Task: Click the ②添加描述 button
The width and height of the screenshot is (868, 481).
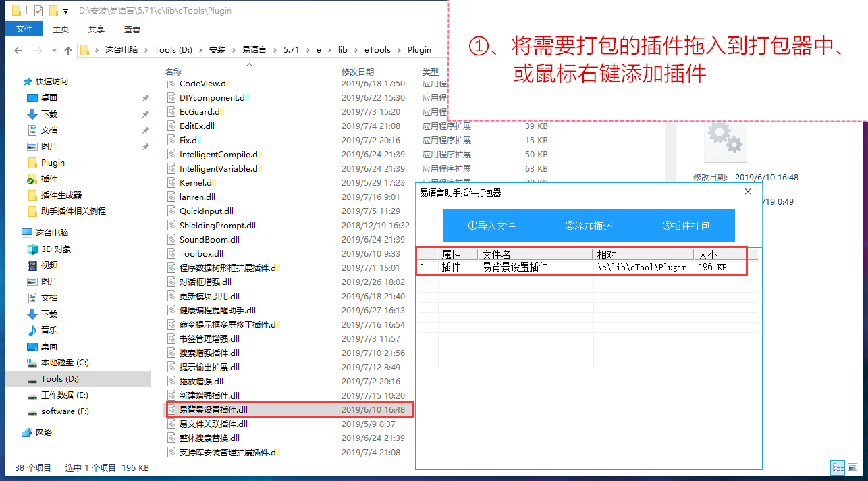Action: (589, 226)
